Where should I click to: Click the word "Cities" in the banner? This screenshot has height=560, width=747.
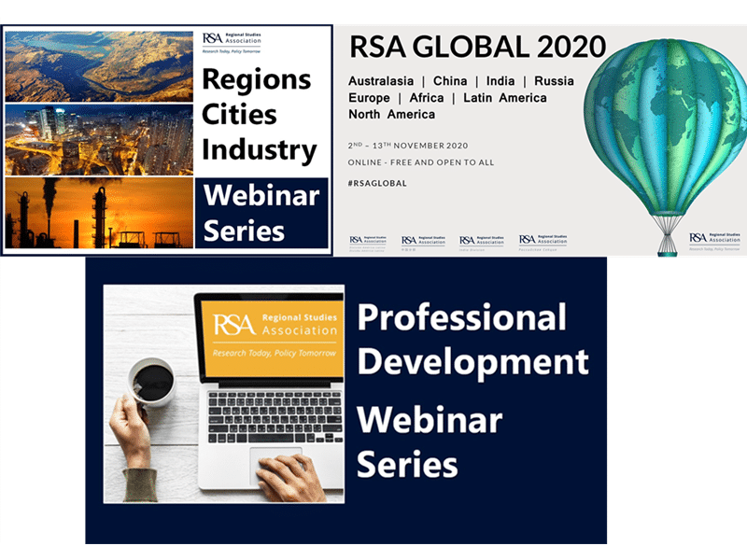coord(239,114)
